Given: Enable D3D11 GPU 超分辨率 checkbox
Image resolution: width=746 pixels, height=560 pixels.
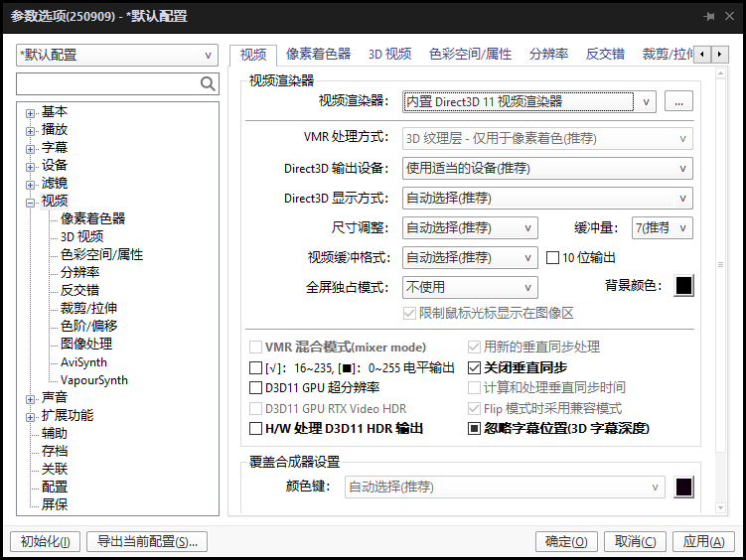Looking at the screenshot, I should (256, 387).
